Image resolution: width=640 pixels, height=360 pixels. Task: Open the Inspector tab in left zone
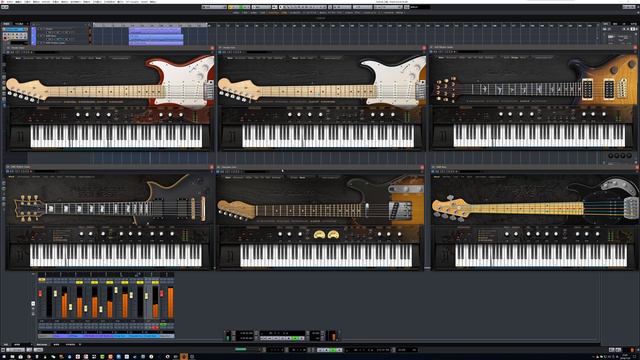(x=7, y=24)
